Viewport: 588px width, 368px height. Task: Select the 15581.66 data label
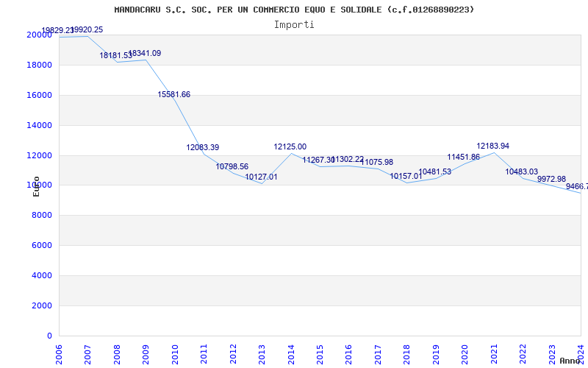(174, 95)
